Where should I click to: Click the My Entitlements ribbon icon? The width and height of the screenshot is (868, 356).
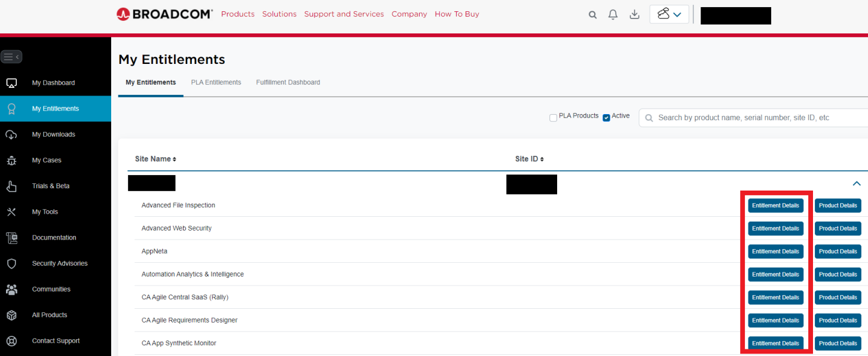pyautogui.click(x=11, y=109)
